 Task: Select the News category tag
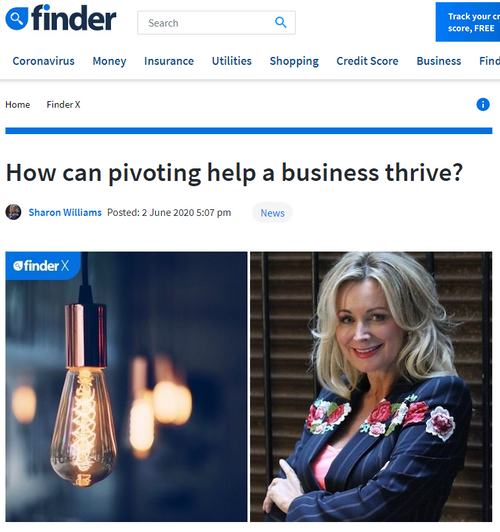272,213
